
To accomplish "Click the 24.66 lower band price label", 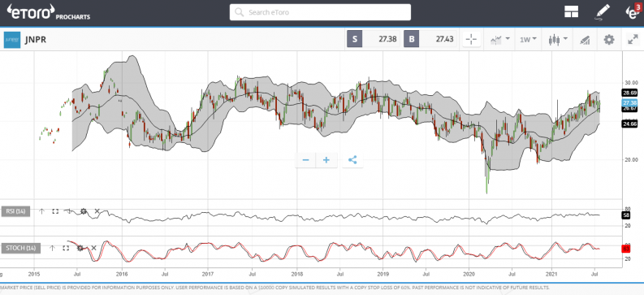I will 629,124.
